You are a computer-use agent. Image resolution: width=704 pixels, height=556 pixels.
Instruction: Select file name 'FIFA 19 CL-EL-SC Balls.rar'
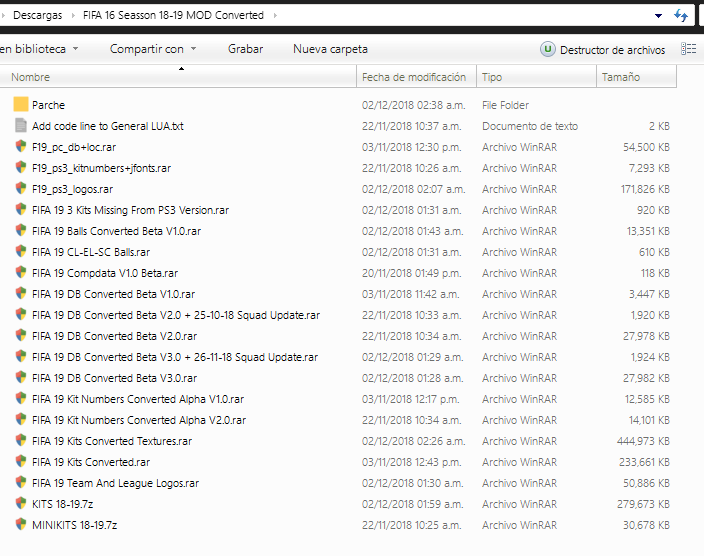click(x=91, y=252)
